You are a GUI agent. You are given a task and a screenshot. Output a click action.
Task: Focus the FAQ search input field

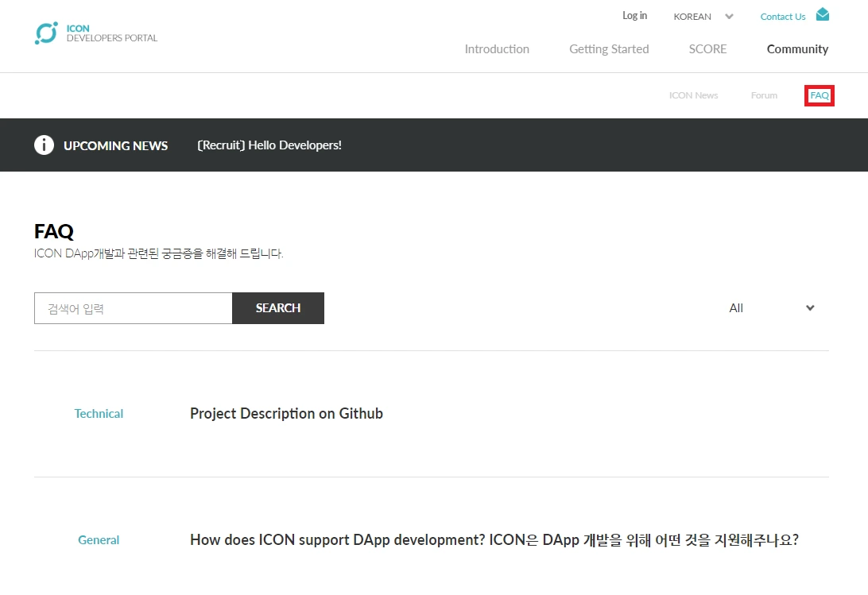tap(134, 308)
